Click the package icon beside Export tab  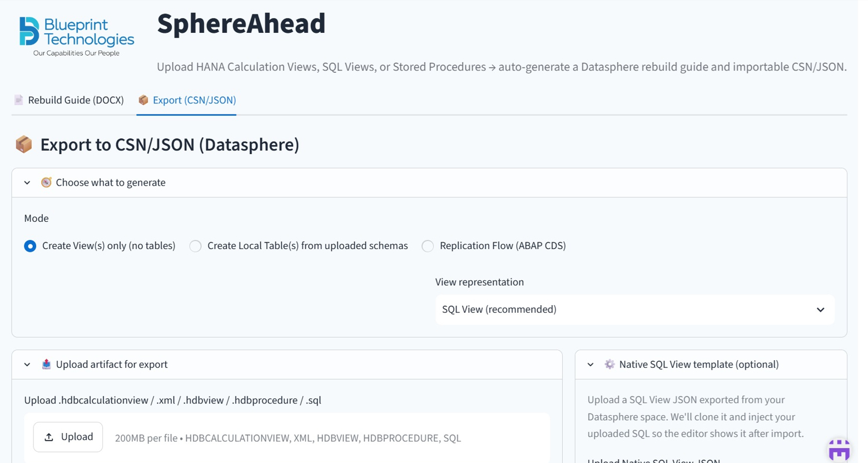pyautogui.click(x=143, y=100)
